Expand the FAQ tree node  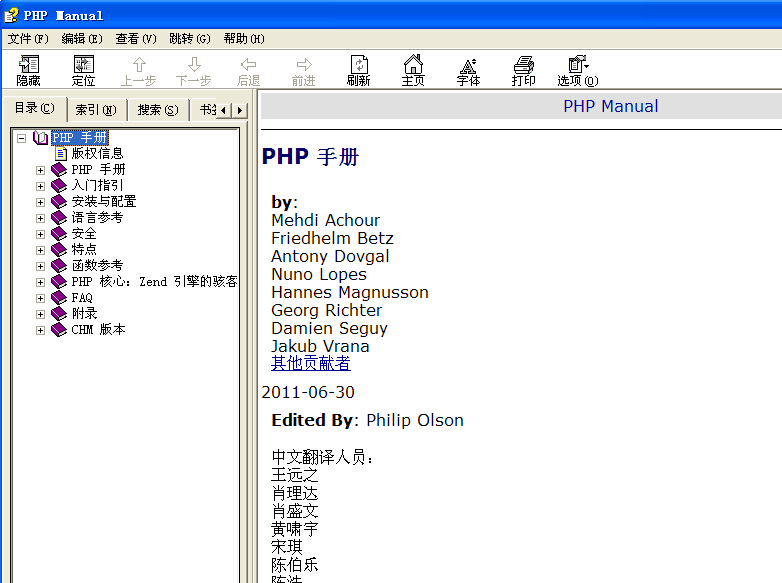point(40,298)
